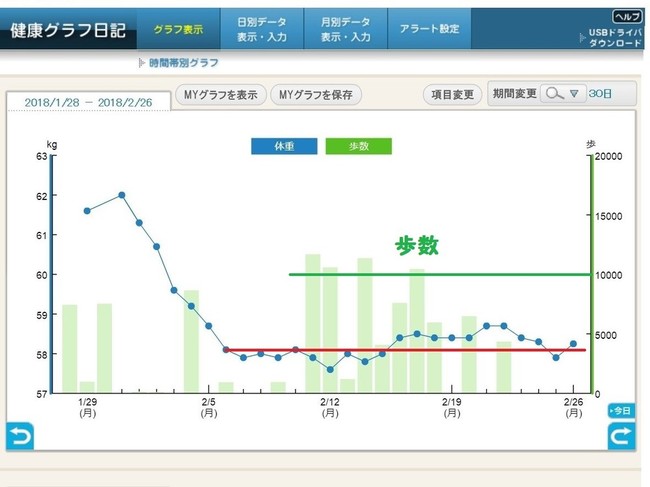
Task: Toggle the green 歩数 legend
Action: [x=359, y=146]
